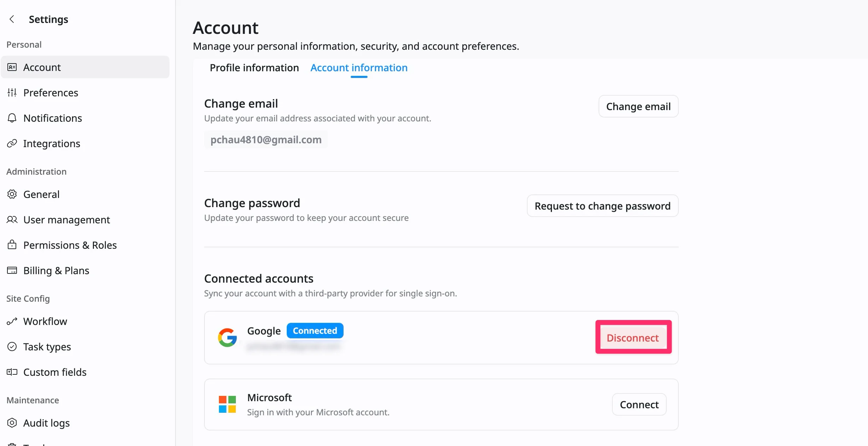This screenshot has height=446, width=868.
Task: Open User management
Action: [x=85, y=219]
